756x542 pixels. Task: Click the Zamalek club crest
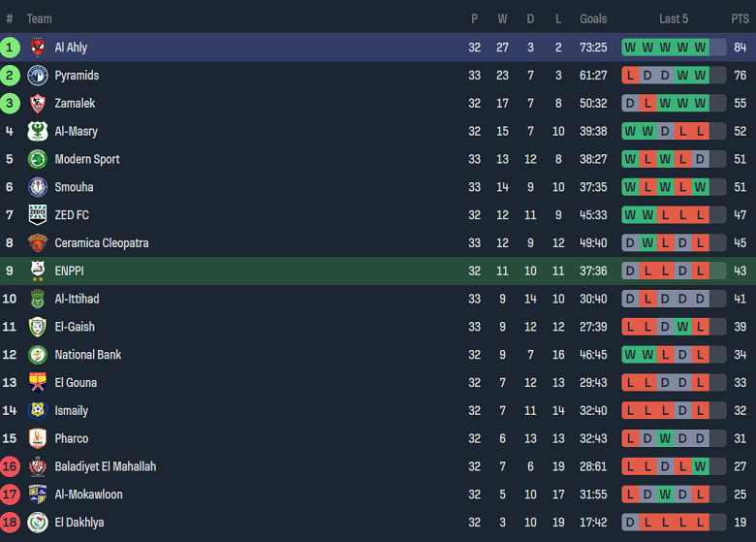[x=38, y=104]
